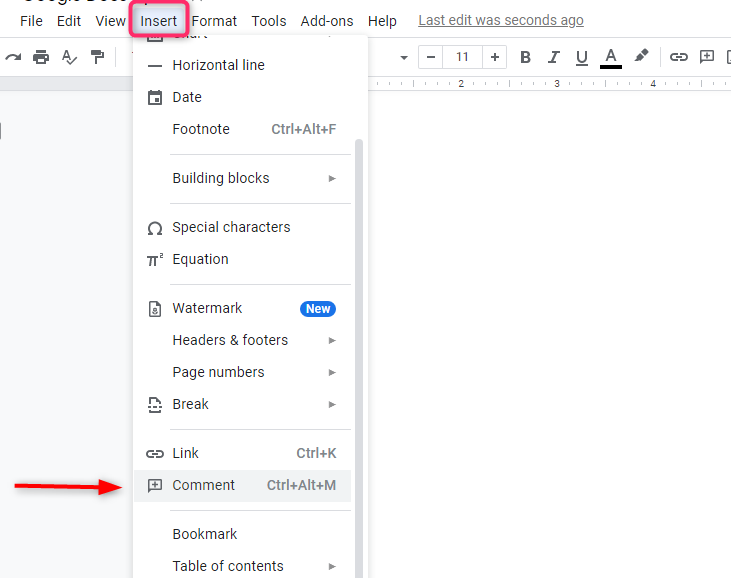Insert an Equation

click(x=242, y=259)
